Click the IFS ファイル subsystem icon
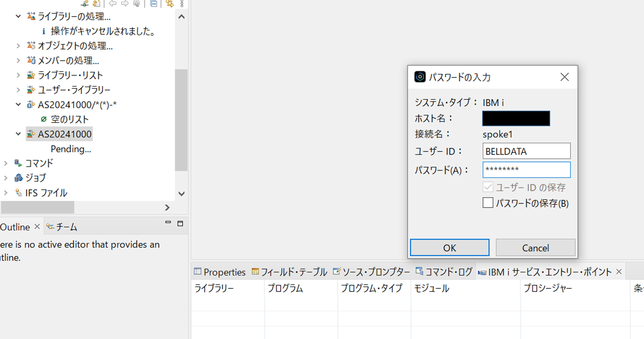644x339 pixels. click(x=19, y=193)
